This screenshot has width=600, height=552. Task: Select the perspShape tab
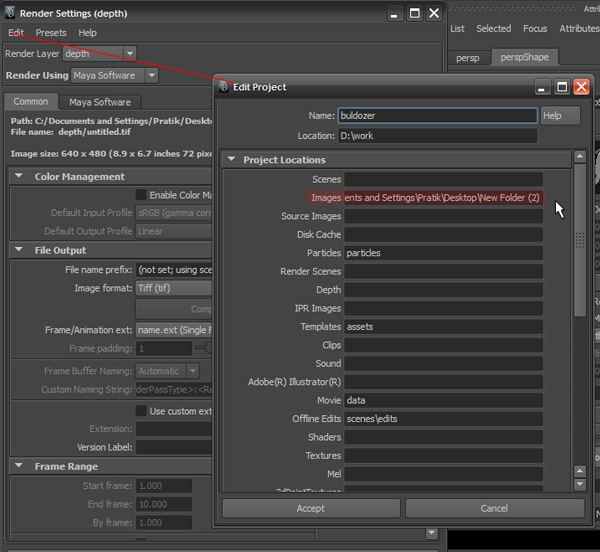point(524,57)
